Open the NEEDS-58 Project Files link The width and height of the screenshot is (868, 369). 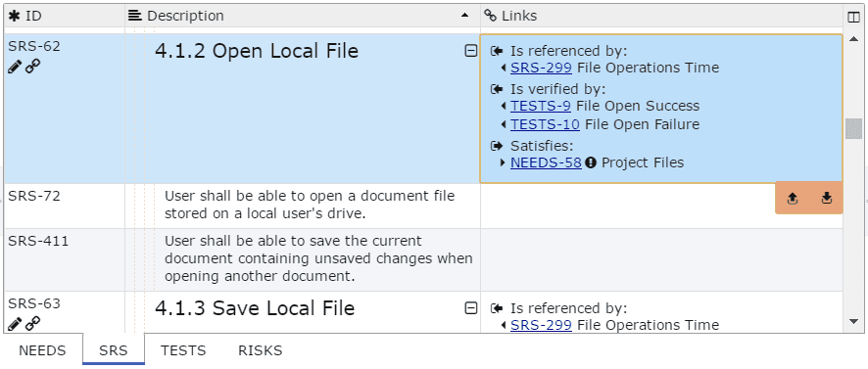546,162
